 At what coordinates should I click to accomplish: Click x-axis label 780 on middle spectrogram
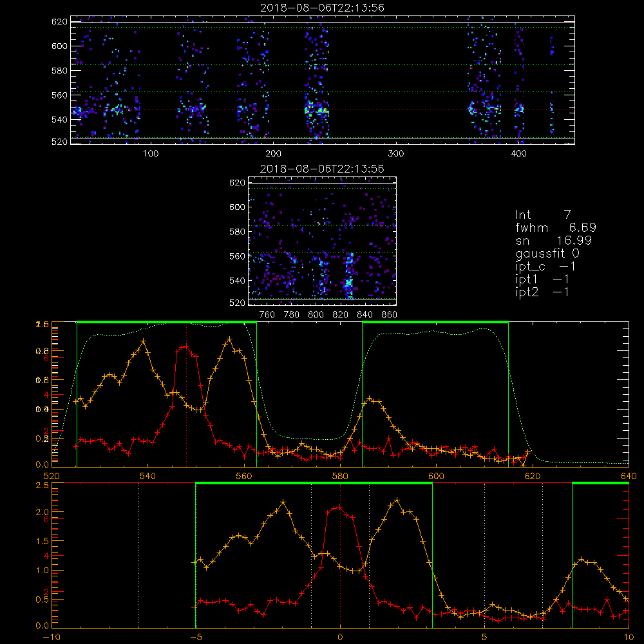coord(292,315)
